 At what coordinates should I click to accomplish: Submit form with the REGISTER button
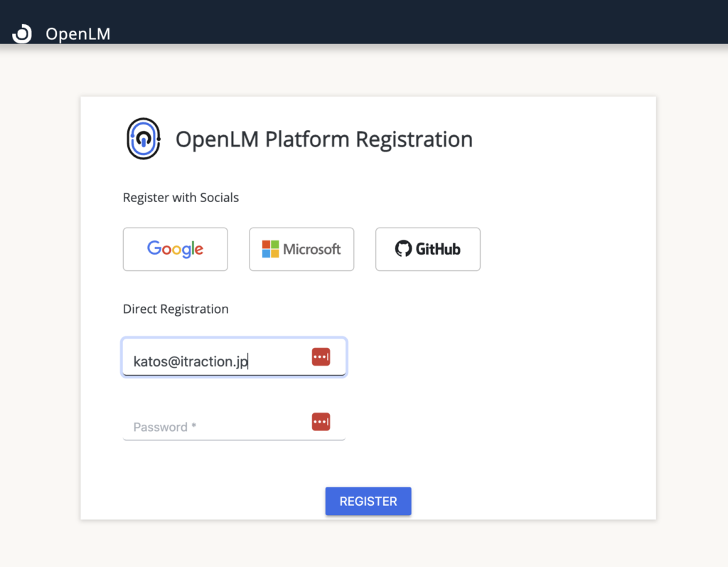click(x=368, y=501)
